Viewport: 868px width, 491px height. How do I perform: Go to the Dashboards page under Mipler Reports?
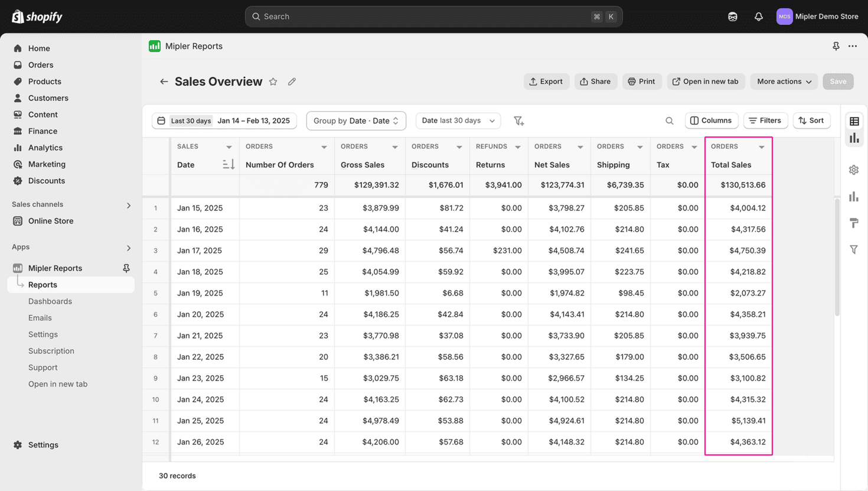(x=50, y=301)
